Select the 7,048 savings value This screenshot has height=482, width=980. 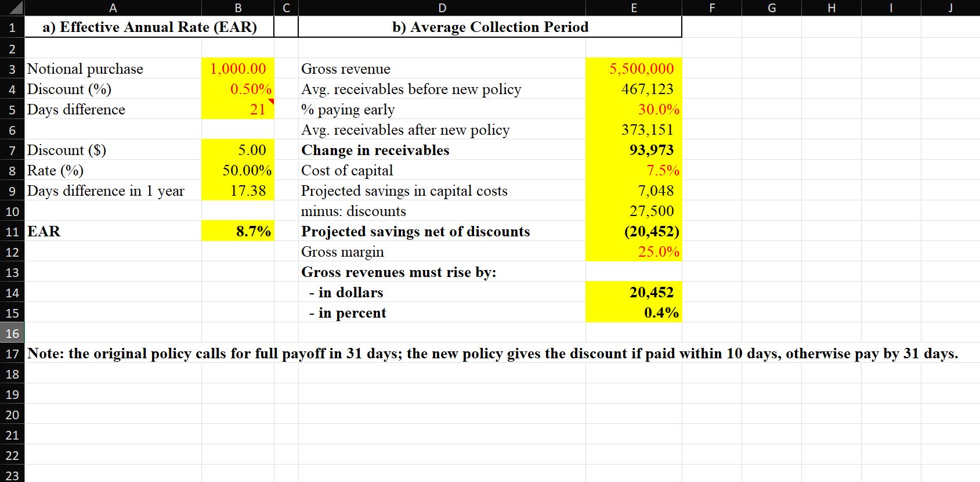pos(634,190)
